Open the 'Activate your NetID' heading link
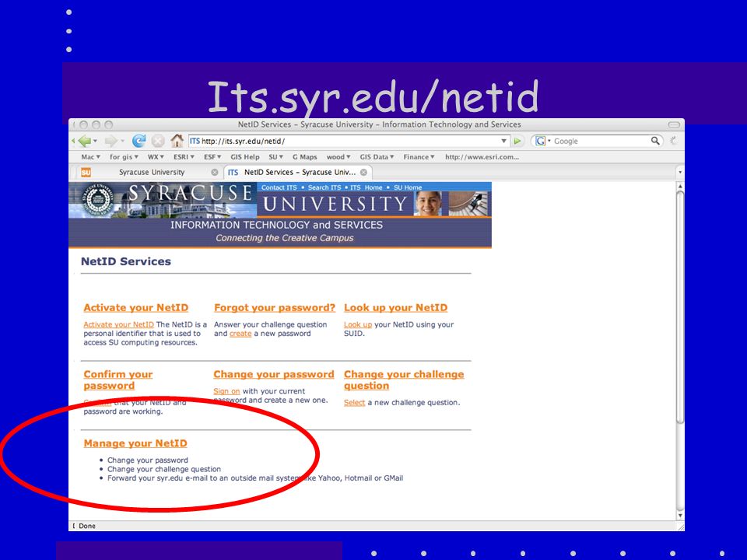This screenshot has height=560, width=747. pos(135,308)
